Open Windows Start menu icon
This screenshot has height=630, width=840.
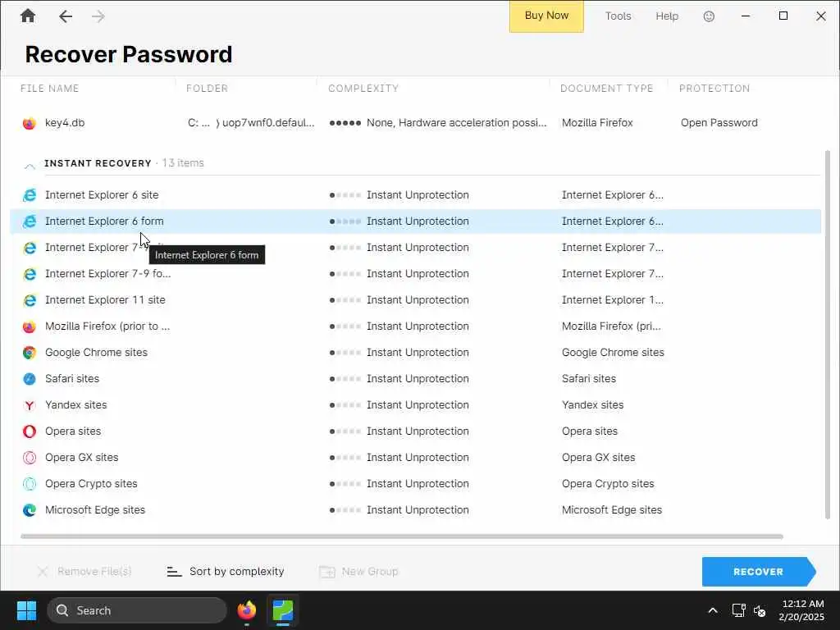click(x=26, y=610)
